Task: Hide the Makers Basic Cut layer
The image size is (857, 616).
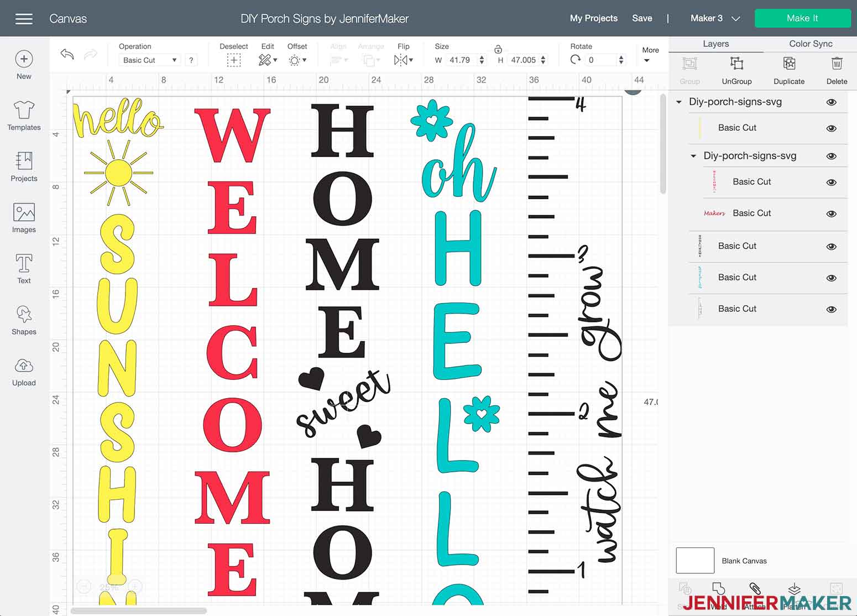Action: tap(831, 214)
